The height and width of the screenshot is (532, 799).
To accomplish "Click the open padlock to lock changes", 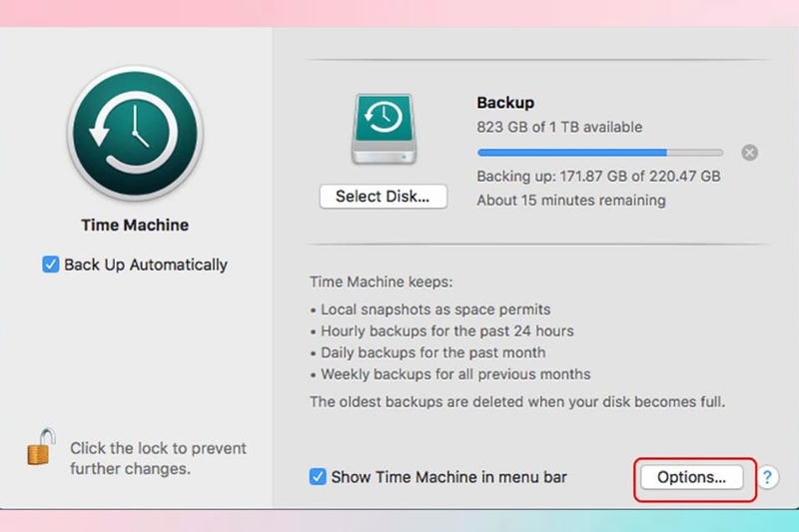I will [41, 447].
